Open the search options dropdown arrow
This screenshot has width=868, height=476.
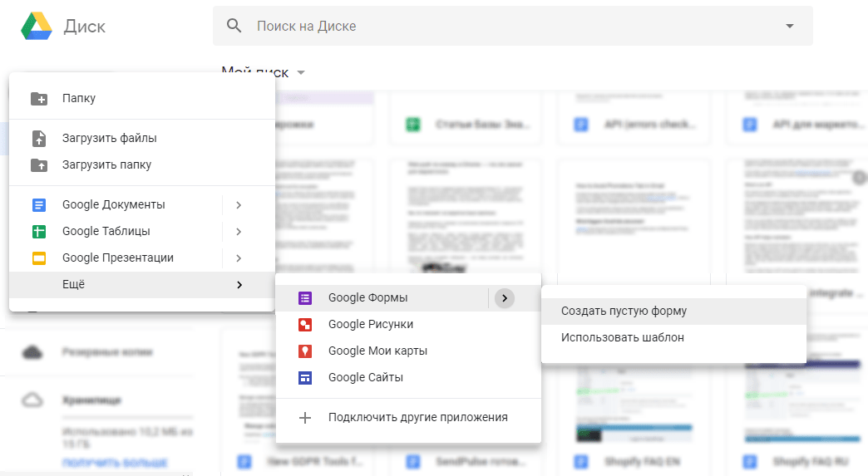[x=790, y=26]
